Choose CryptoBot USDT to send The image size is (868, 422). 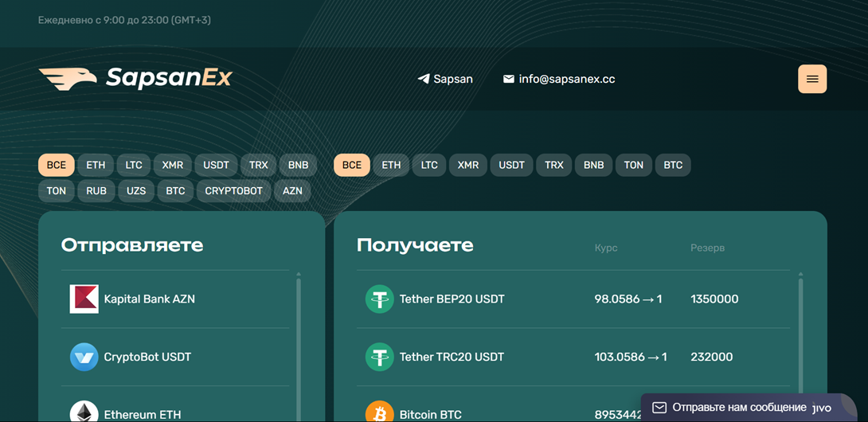tap(175, 357)
